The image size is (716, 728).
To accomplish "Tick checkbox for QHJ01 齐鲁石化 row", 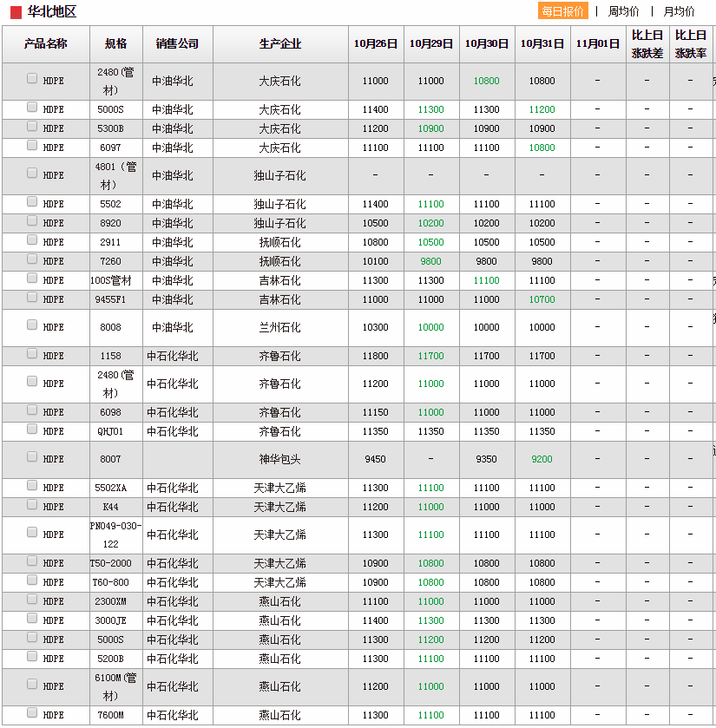I will coord(32,429).
